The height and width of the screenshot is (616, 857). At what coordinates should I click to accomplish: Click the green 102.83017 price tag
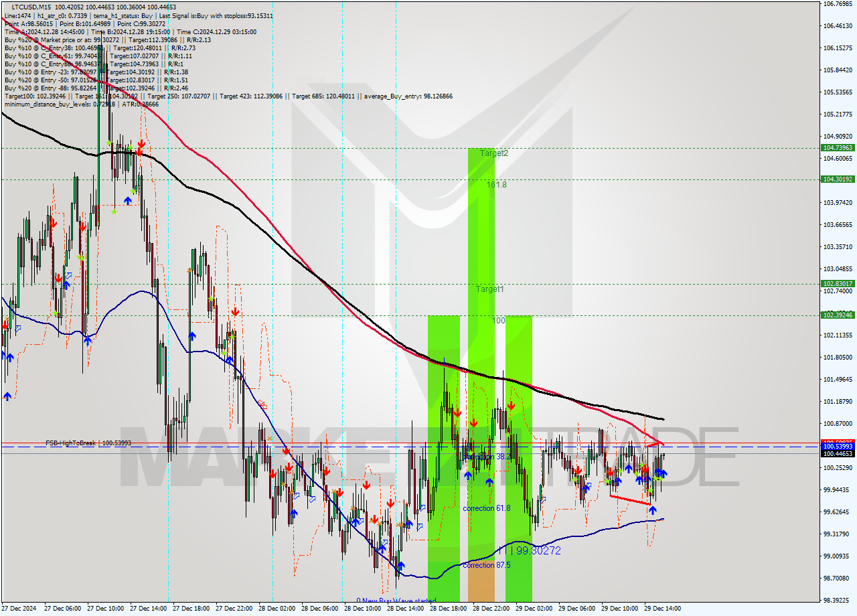click(838, 283)
